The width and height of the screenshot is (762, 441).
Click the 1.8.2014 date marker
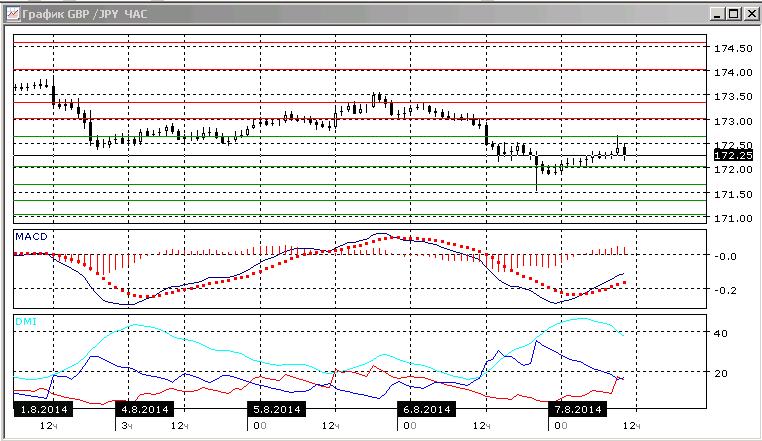43,409
